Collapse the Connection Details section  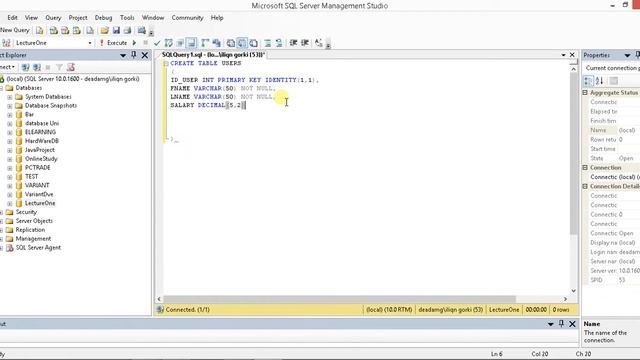point(585,186)
